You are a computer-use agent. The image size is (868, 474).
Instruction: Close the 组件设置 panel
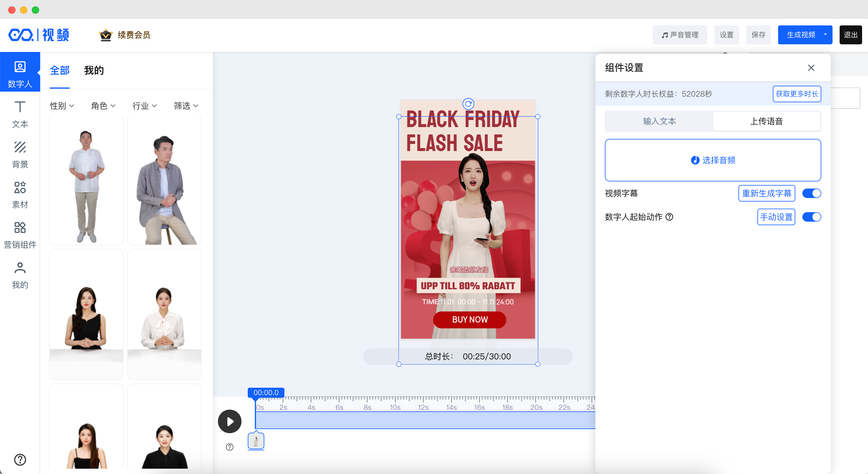coord(811,68)
